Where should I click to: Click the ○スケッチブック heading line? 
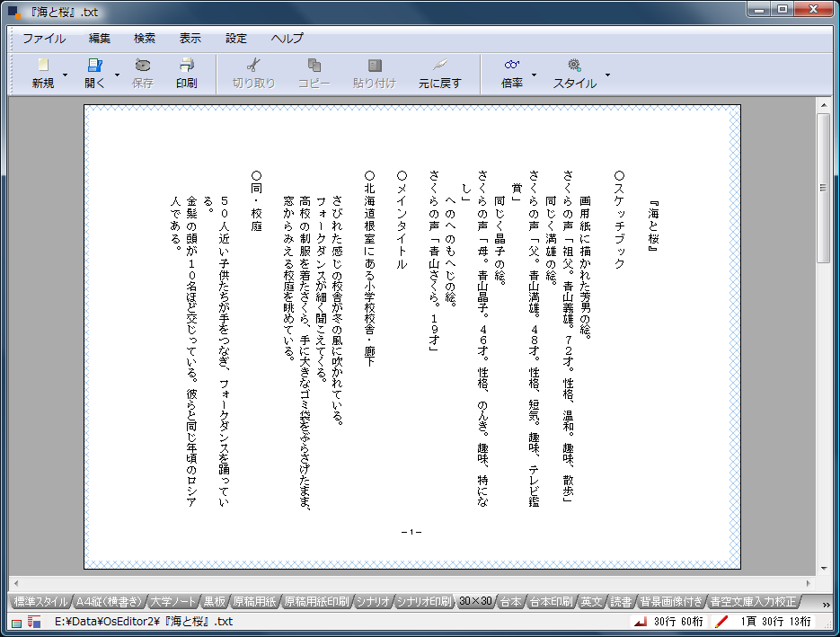(x=619, y=219)
